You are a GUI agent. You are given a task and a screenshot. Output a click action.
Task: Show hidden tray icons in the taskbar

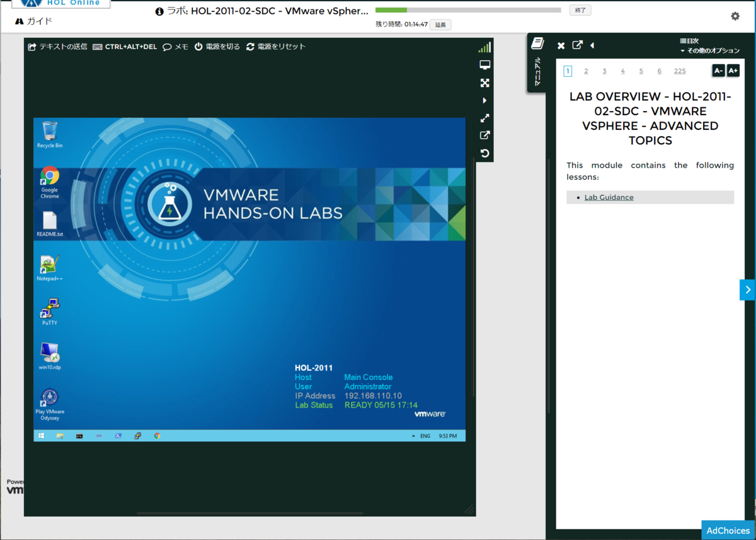(414, 436)
